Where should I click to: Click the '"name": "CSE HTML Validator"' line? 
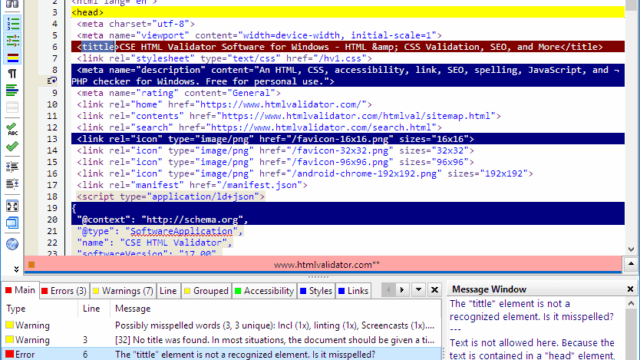(154, 243)
